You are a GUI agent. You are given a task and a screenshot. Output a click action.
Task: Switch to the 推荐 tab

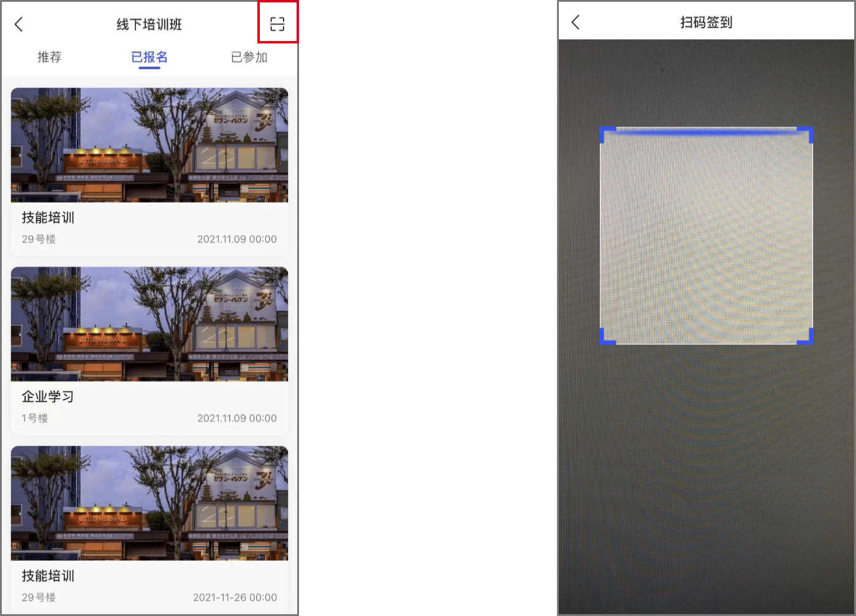click(x=50, y=57)
